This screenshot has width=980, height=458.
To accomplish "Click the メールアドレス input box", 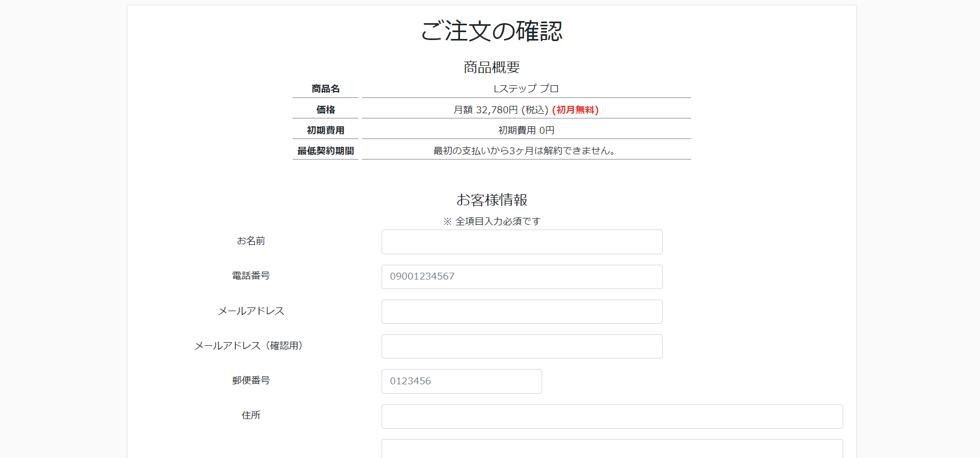I will click(x=522, y=312).
